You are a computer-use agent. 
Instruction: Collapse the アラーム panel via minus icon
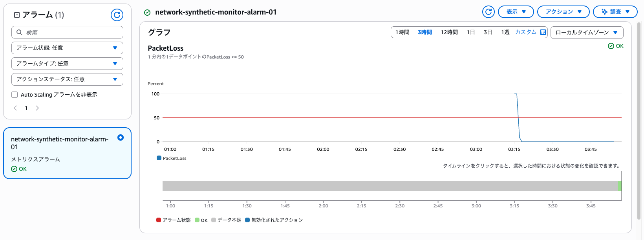pos(17,15)
